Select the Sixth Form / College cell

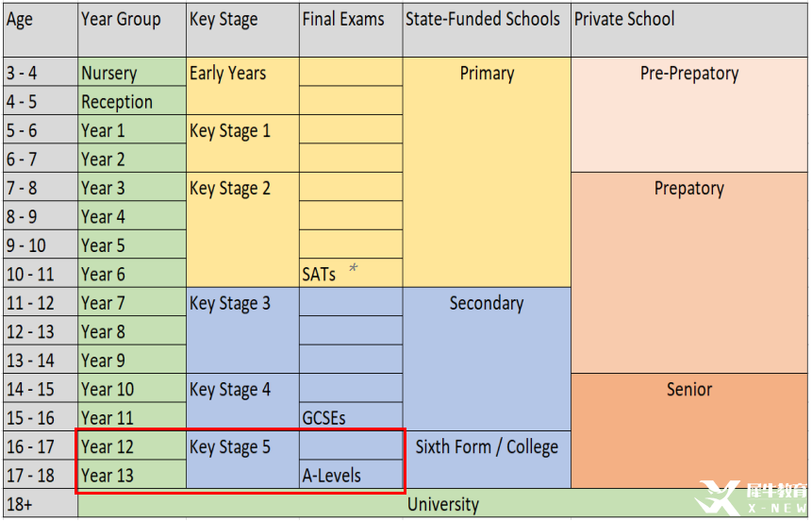[487, 447]
